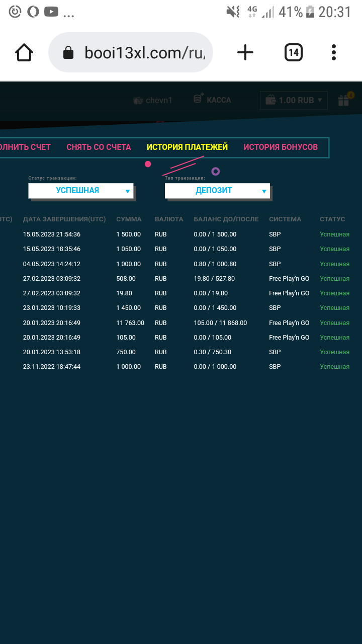Screen dimensions: 362x644
Task: Click the ДАТА ЗАВЕРШЕНИЯ(UTC) column header
Action: pos(64,219)
